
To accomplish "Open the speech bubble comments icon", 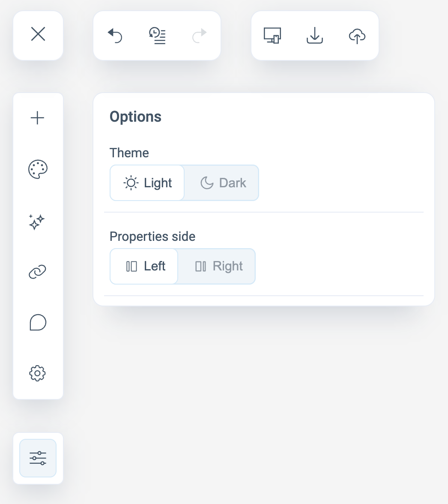I will (x=38, y=322).
